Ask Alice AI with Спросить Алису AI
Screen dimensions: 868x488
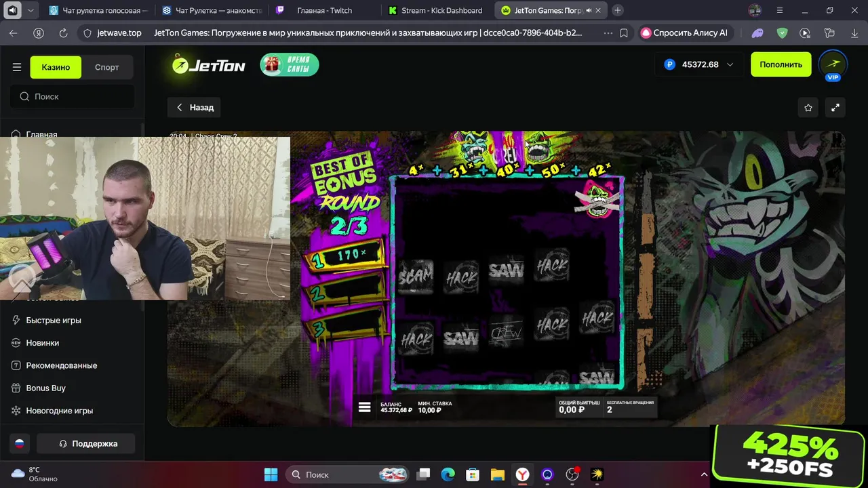[685, 33]
